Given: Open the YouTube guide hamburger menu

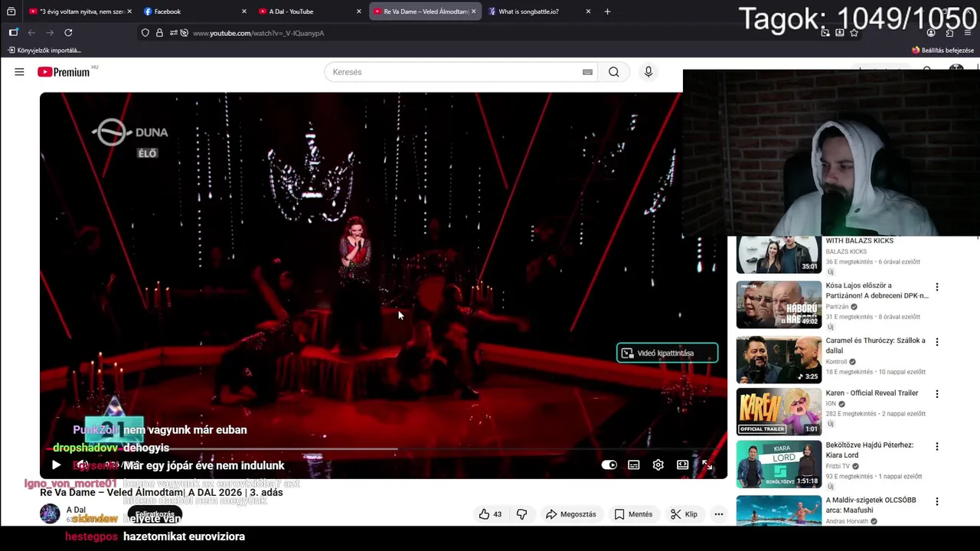Looking at the screenshot, I should click(19, 72).
